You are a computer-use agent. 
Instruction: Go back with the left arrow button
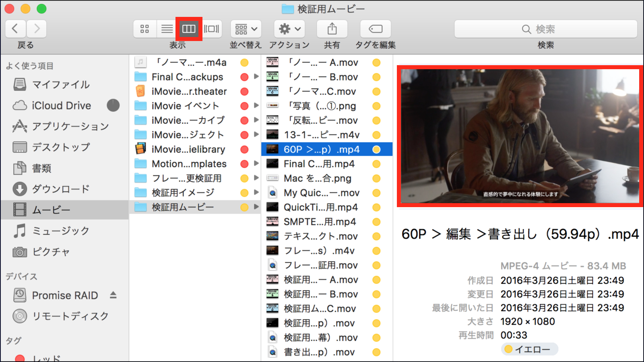pyautogui.click(x=15, y=29)
